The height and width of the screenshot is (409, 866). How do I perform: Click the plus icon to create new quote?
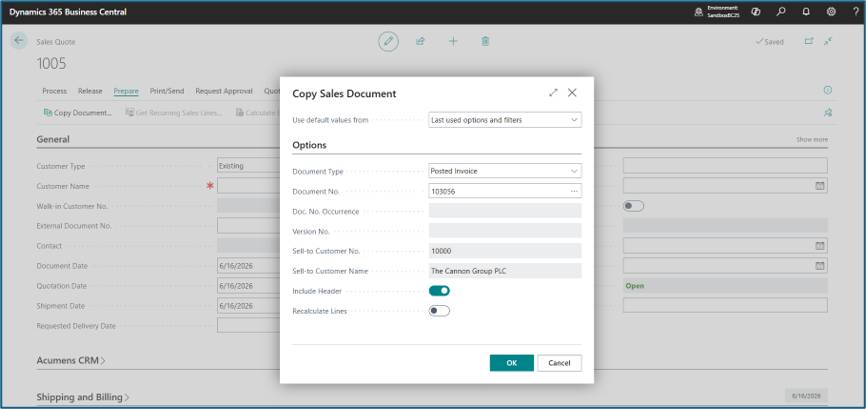coord(453,41)
